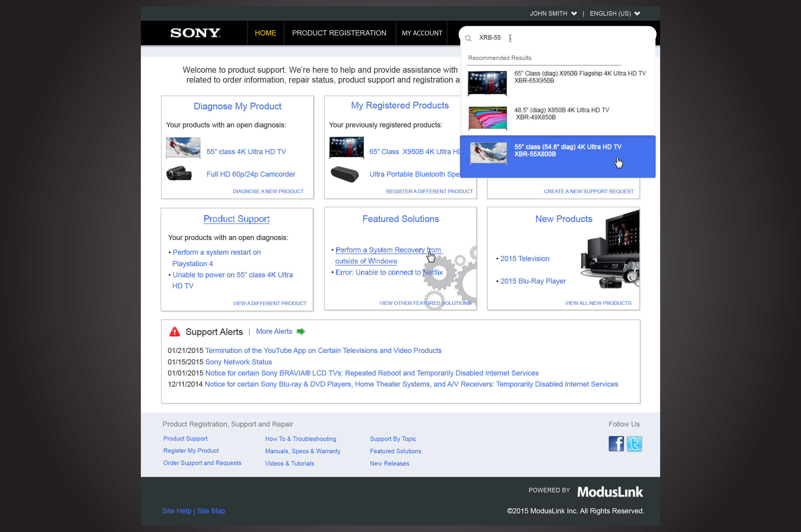This screenshot has height=532, width=801.
Task: Open the Blu-ray & DVD Players notice
Action: point(411,384)
